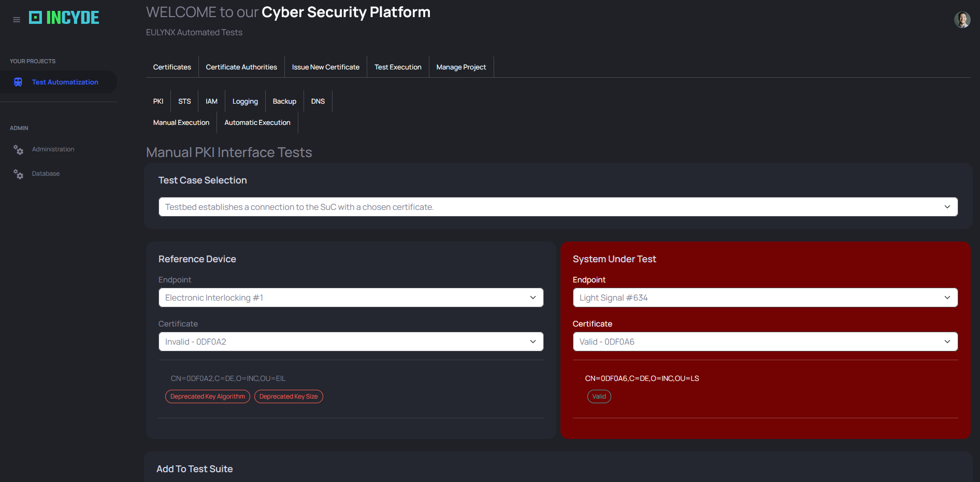Click the gears icon beside Database

tap(18, 174)
